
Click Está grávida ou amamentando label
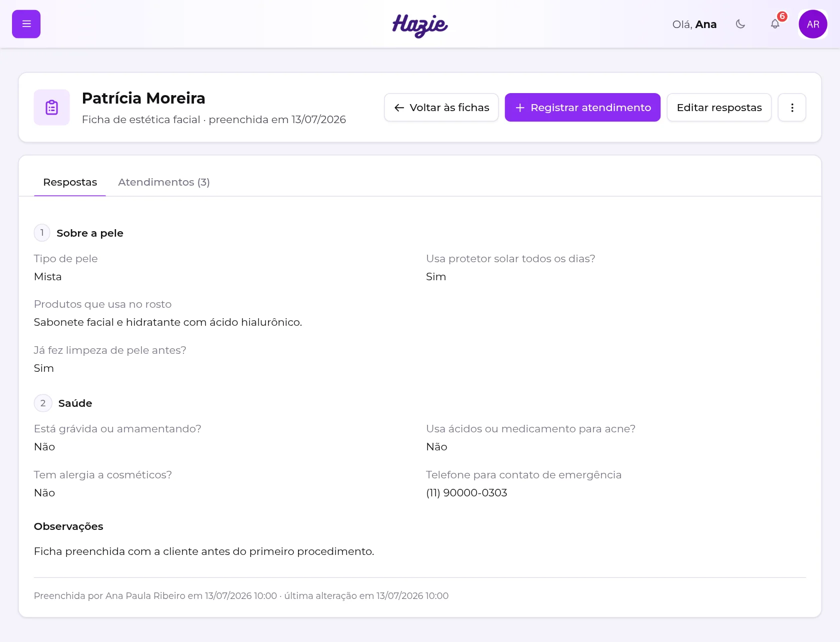pos(117,429)
